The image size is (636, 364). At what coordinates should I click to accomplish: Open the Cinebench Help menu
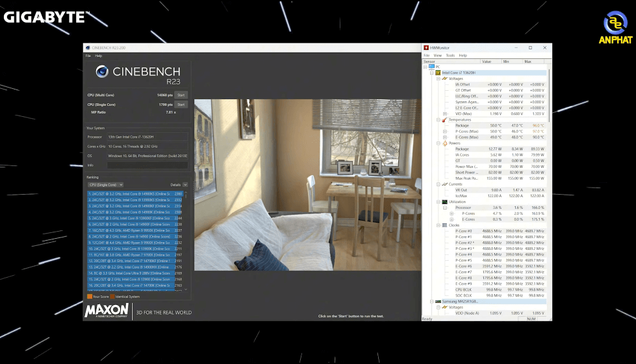99,56
